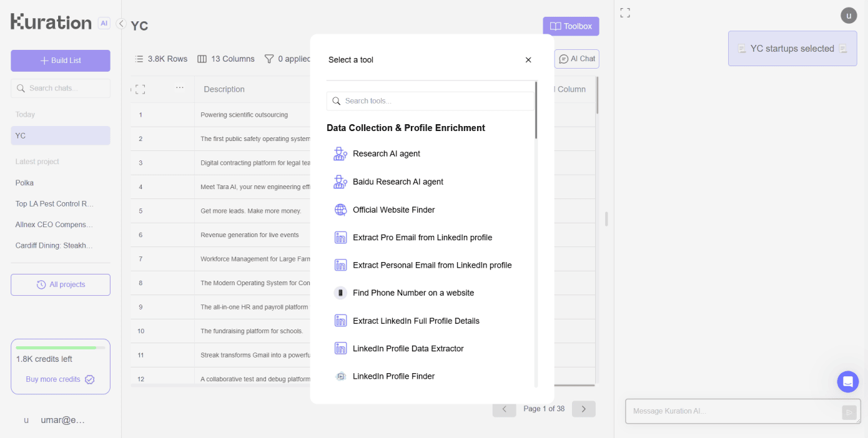Image resolution: width=868 pixels, height=438 pixels.
Task: Expand chat panel with fullscreen icon
Action: point(625,13)
